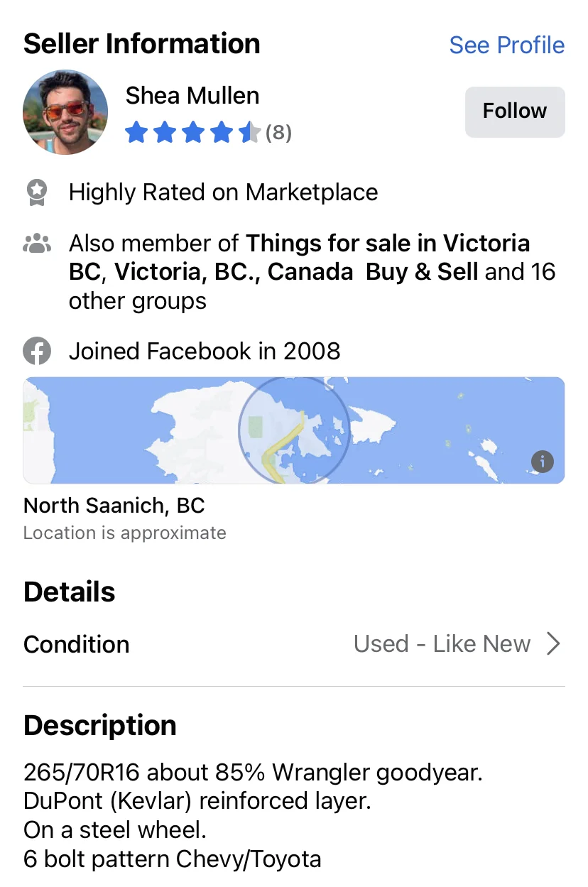Open the Used - Like New condition value
The width and height of the screenshot is (588, 887).
tap(442, 644)
